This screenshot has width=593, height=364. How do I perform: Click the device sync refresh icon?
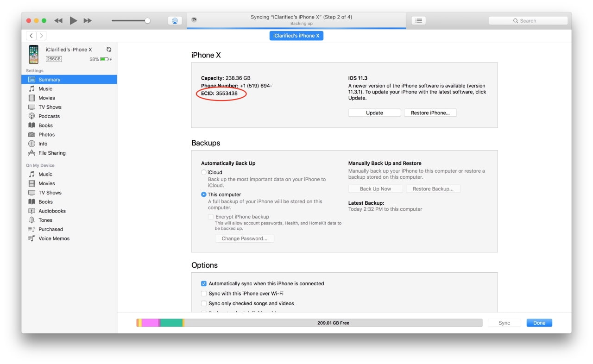[108, 50]
